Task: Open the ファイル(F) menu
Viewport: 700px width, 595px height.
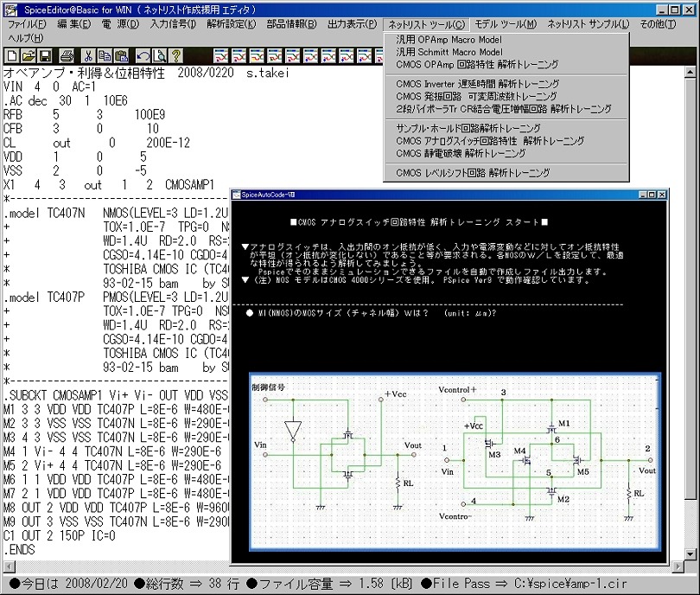Action: coord(27,24)
